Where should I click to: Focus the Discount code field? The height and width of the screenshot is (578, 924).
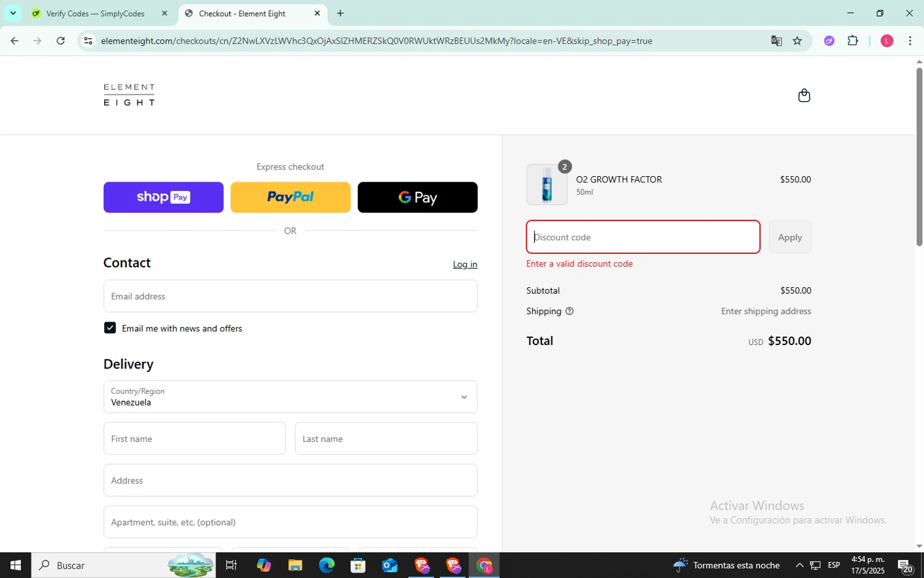point(643,237)
